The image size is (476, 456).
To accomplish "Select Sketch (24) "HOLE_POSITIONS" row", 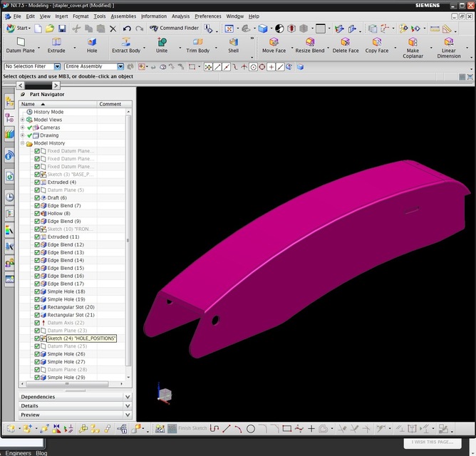I will [x=81, y=338].
